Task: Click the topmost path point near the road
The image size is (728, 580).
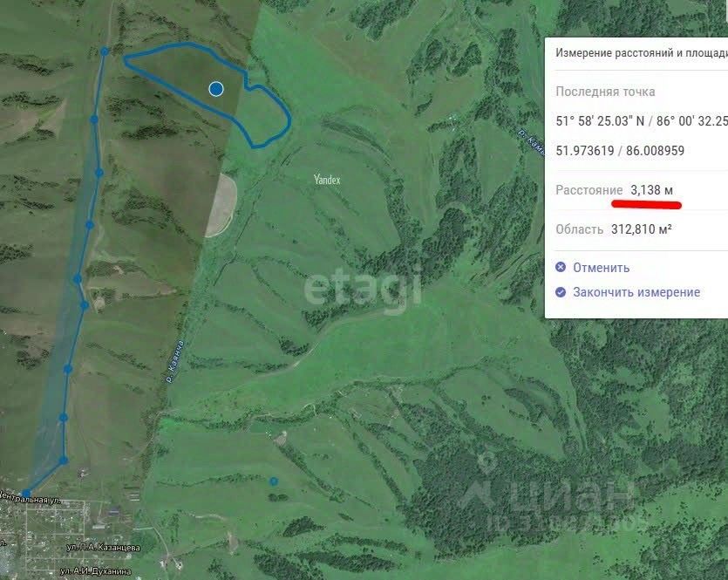Action: coord(105,51)
